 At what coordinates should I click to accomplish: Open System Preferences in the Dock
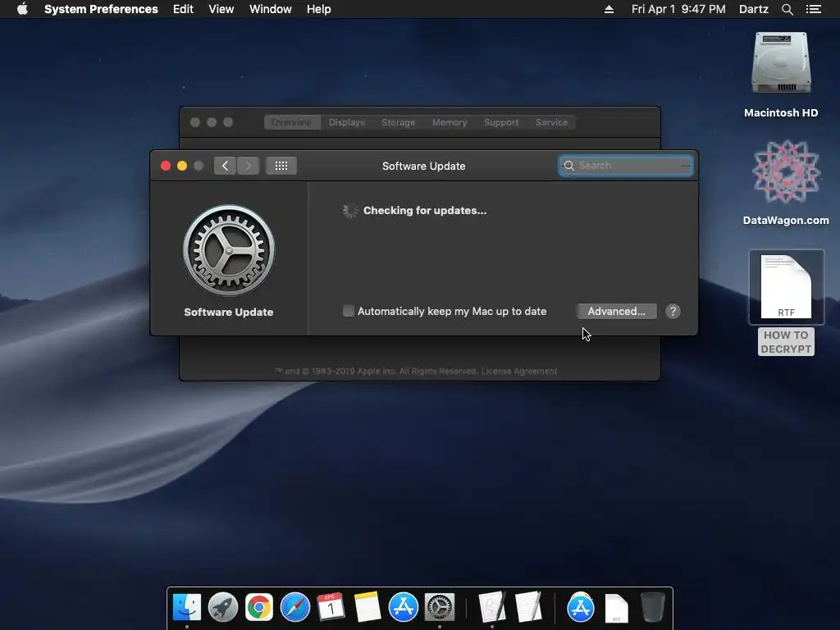[x=440, y=607]
